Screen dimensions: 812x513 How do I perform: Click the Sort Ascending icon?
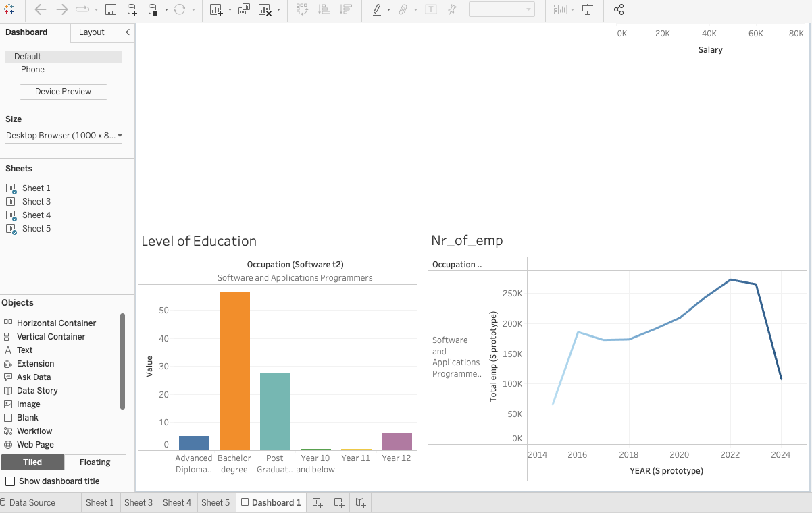(x=324, y=9)
